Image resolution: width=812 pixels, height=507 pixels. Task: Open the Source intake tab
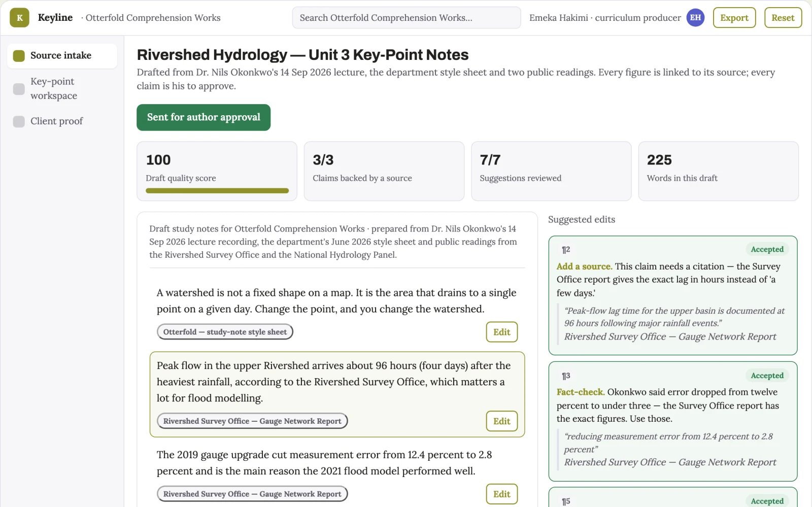(x=62, y=56)
